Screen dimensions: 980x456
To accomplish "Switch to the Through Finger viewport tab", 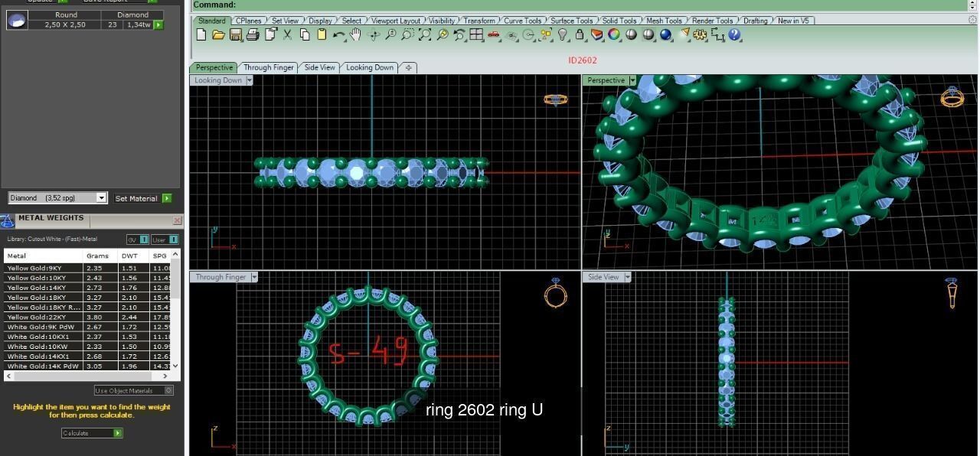I will click(x=268, y=67).
